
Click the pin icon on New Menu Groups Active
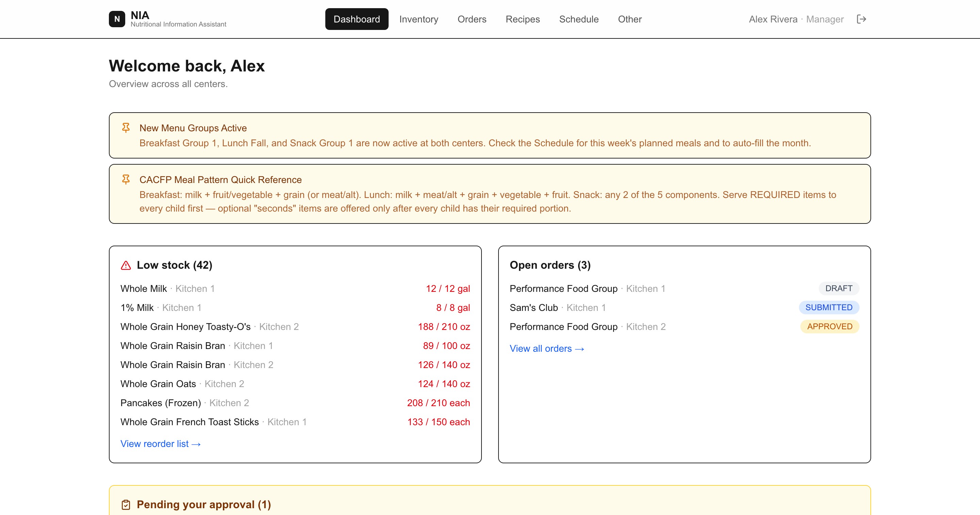pyautogui.click(x=126, y=128)
